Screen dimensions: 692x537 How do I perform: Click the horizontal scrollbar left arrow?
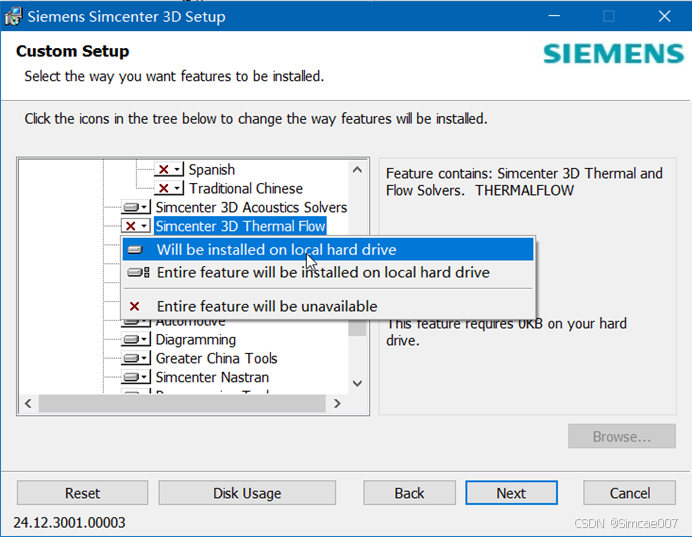click(x=28, y=403)
